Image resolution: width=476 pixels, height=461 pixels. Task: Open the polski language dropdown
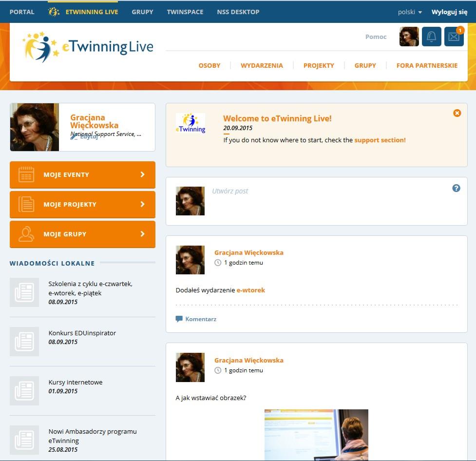[x=410, y=12]
